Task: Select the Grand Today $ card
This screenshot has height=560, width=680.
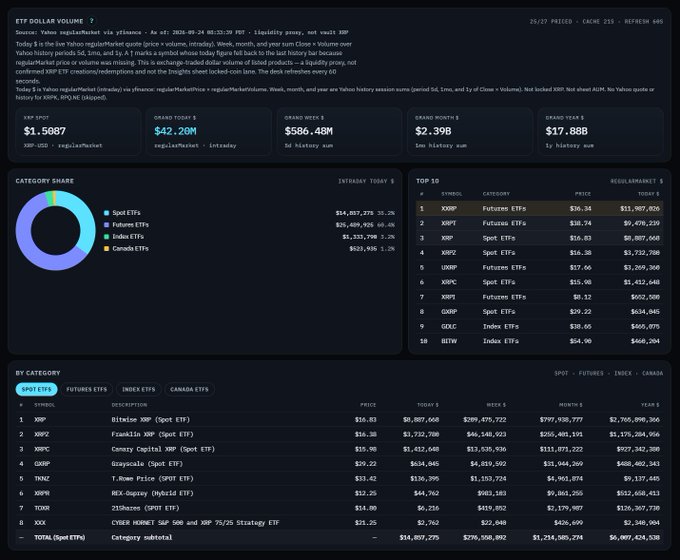Action: click(x=209, y=131)
